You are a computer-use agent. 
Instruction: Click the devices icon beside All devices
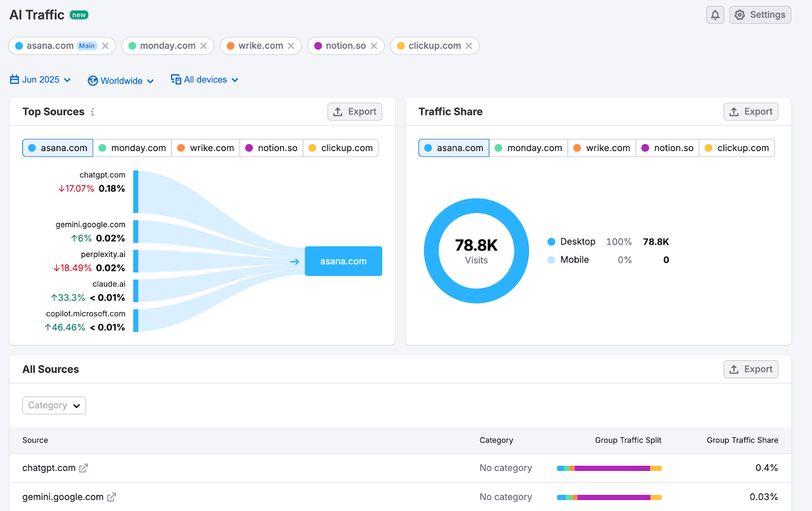[175, 79]
